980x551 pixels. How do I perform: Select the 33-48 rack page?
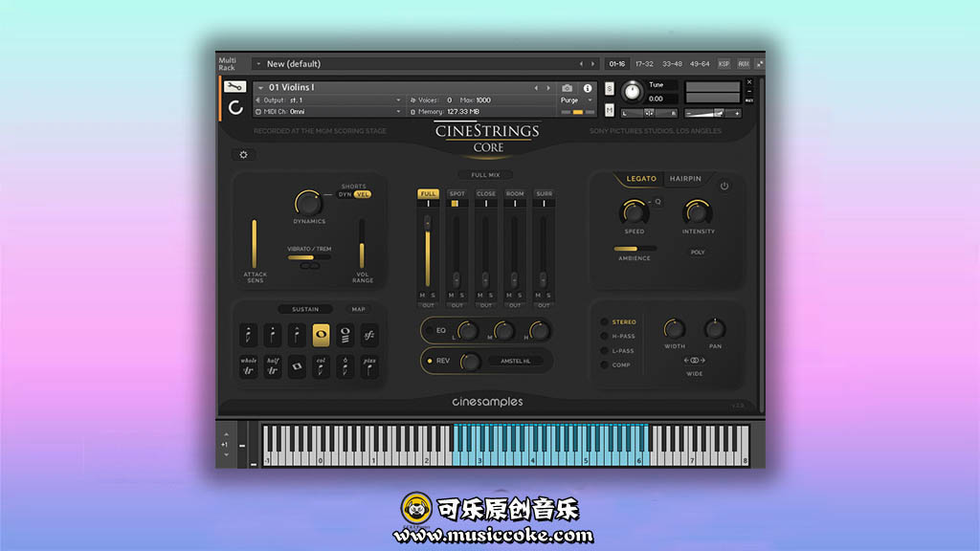(672, 64)
